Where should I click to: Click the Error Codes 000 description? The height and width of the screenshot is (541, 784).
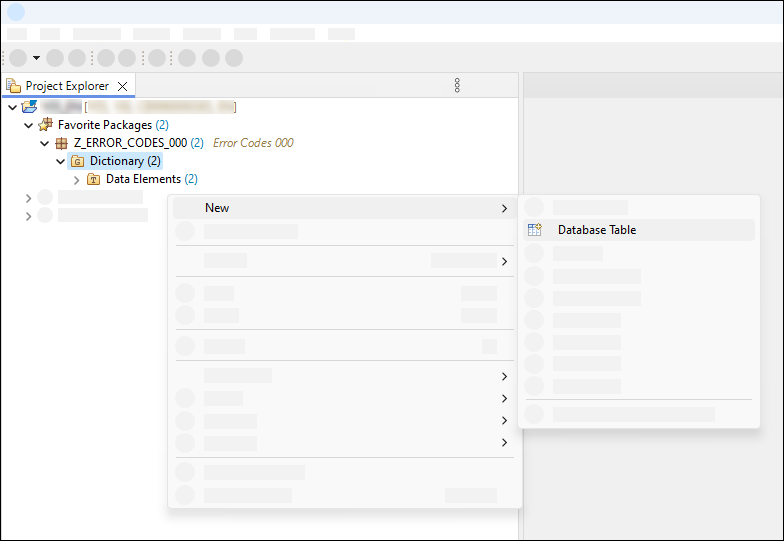pos(253,143)
